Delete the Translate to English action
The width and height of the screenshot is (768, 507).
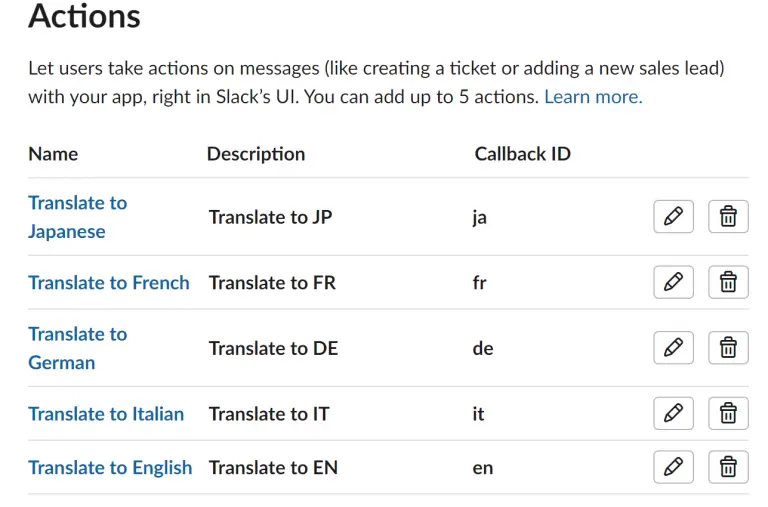[728, 467]
